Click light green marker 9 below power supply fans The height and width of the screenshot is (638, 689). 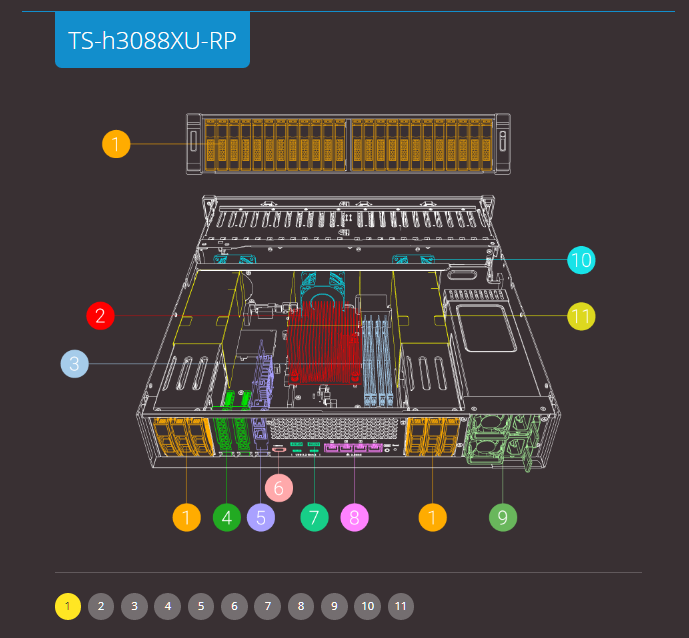point(503,518)
